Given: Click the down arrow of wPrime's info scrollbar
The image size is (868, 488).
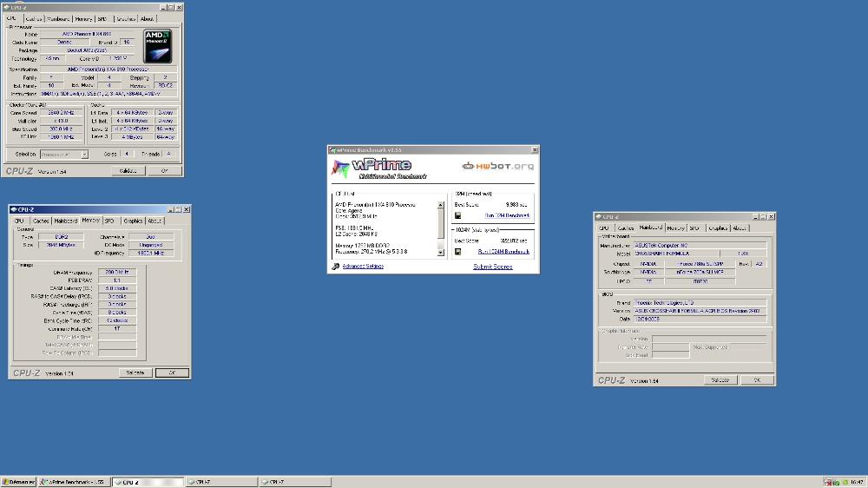Looking at the screenshot, I should (441, 253).
